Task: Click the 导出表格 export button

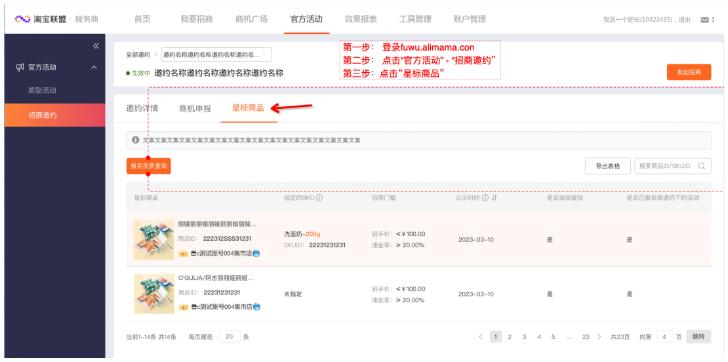Action: point(608,166)
